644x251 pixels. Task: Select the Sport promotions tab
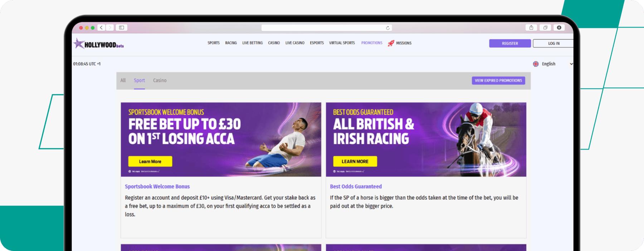coord(140,81)
